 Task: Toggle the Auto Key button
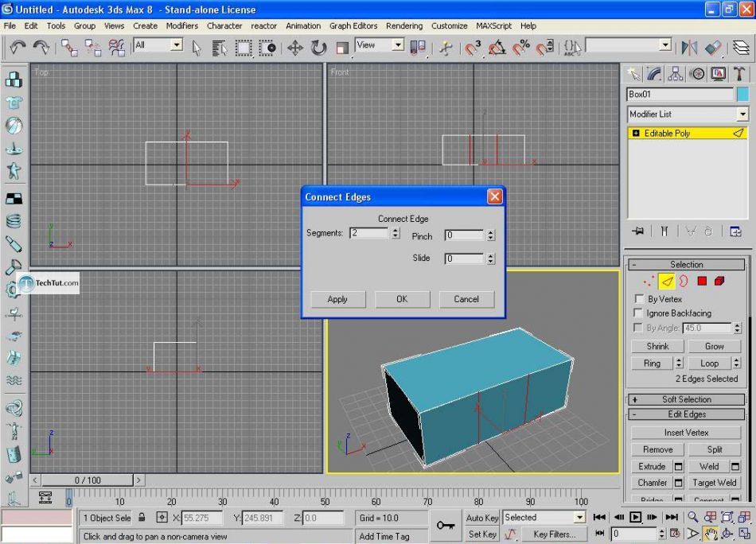pos(482,518)
